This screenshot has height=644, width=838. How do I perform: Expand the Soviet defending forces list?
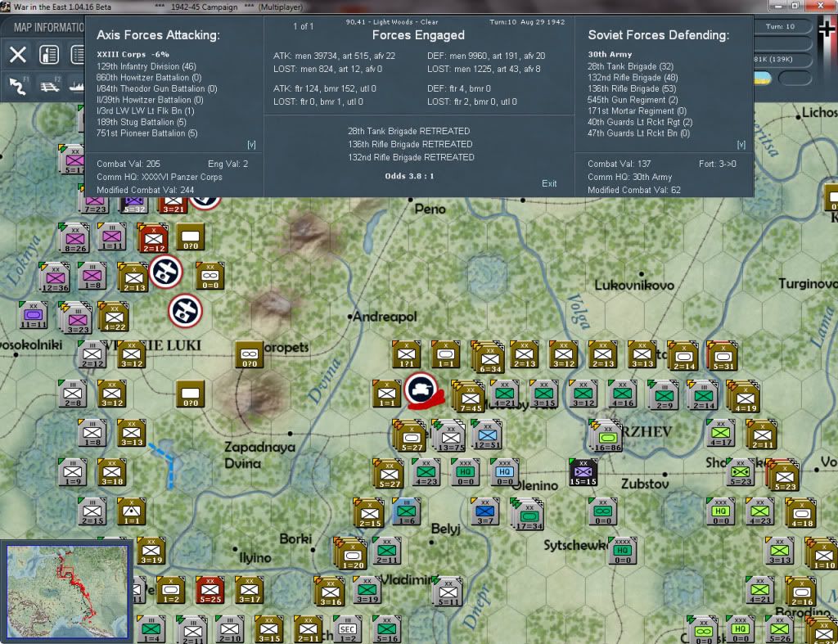741,145
